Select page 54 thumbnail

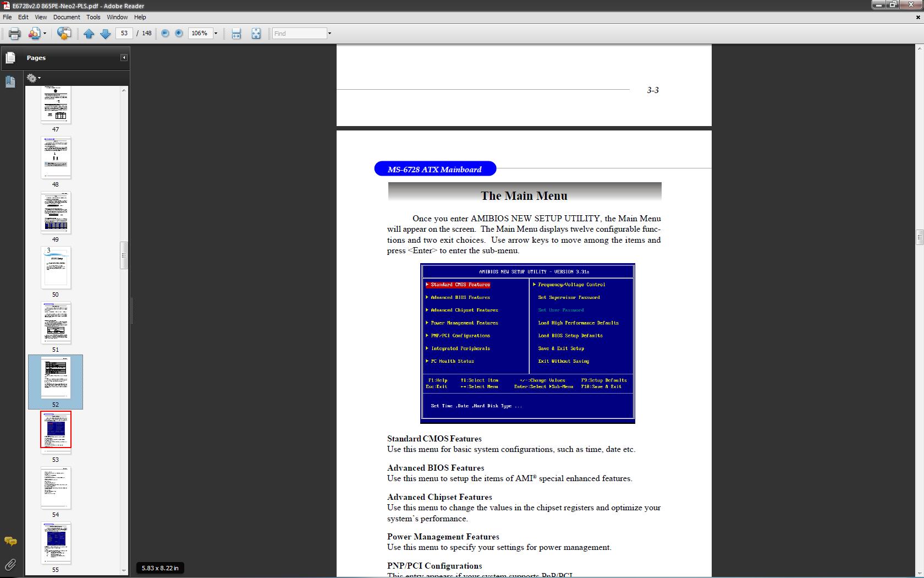(x=56, y=488)
